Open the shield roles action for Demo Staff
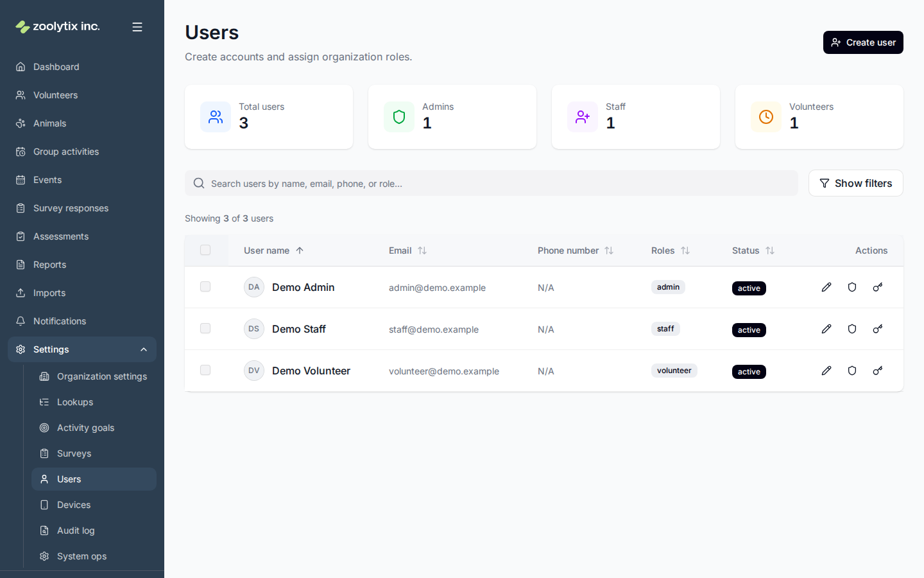 [x=852, y=329]
